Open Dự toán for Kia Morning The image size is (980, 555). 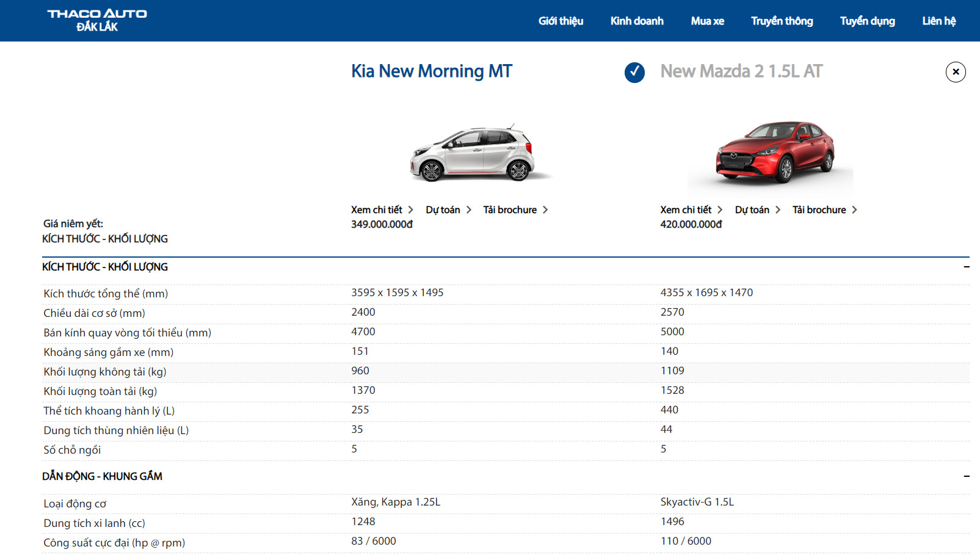443,209
